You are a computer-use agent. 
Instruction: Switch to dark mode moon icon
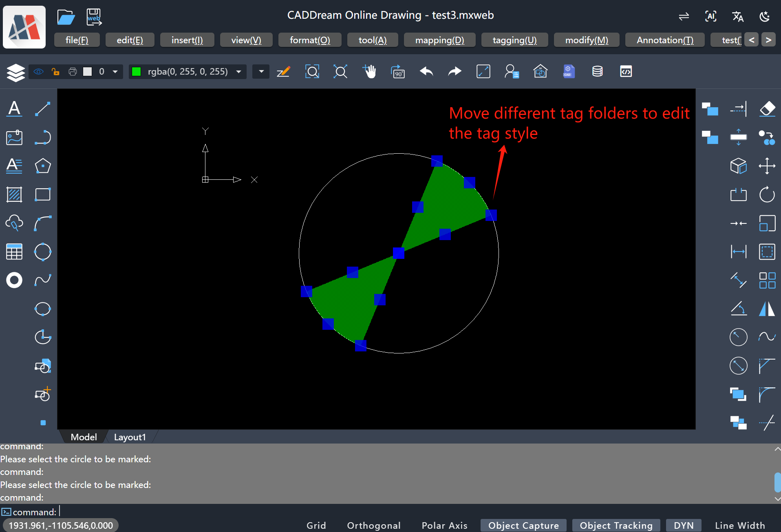click(765, 16)
